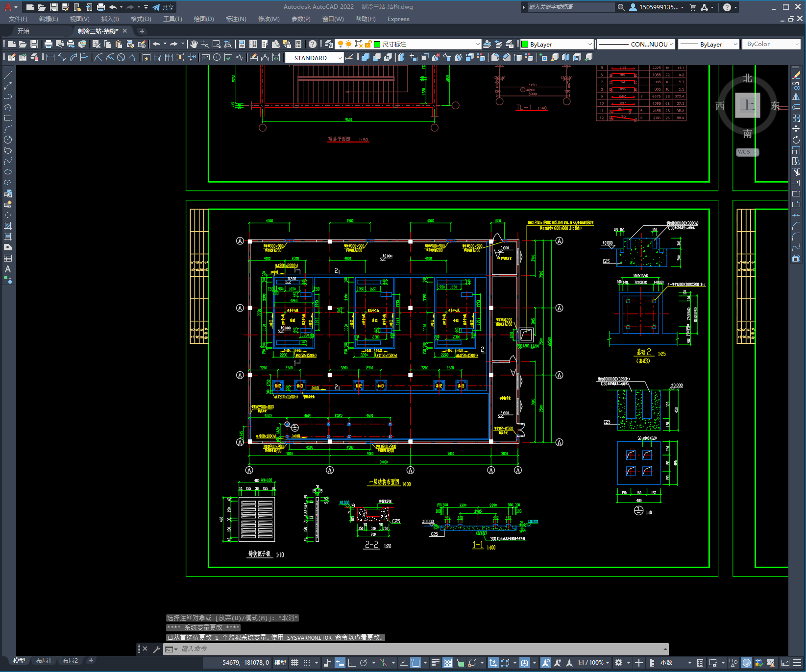Toggle hardware acceleration in the status bar
The image size is (806, 672).
tap(747, 663)
